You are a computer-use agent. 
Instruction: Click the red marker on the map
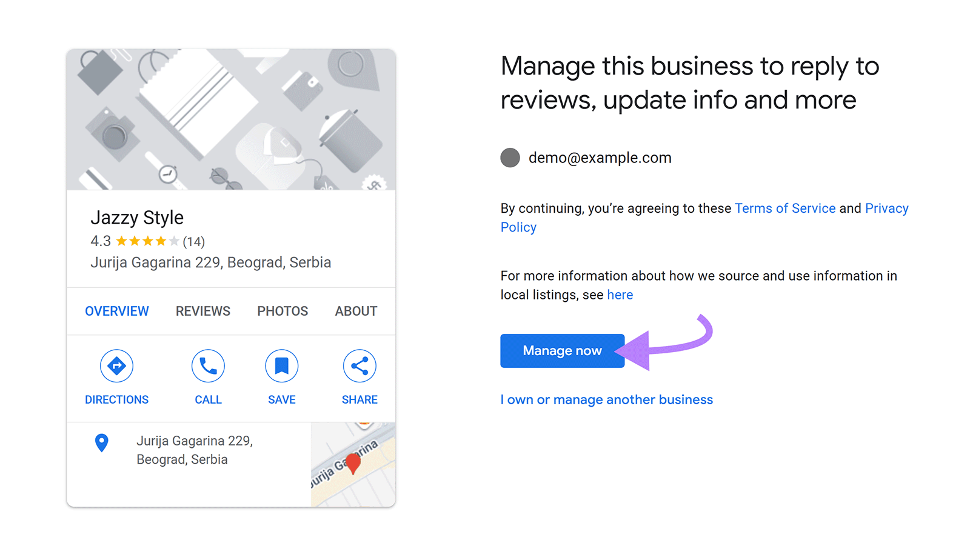click(353, 463)
